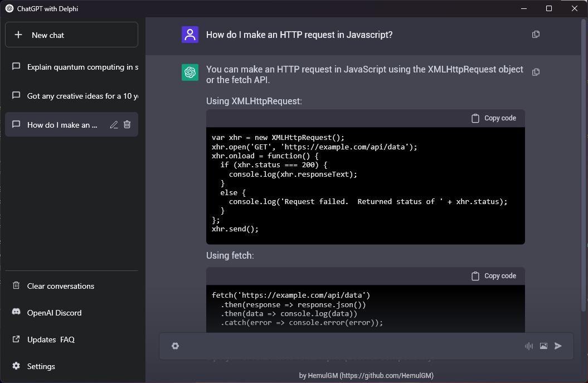The image size is (588, 383).
Task: Delete the current chat with trash icon
Action: tap(127, 125)
